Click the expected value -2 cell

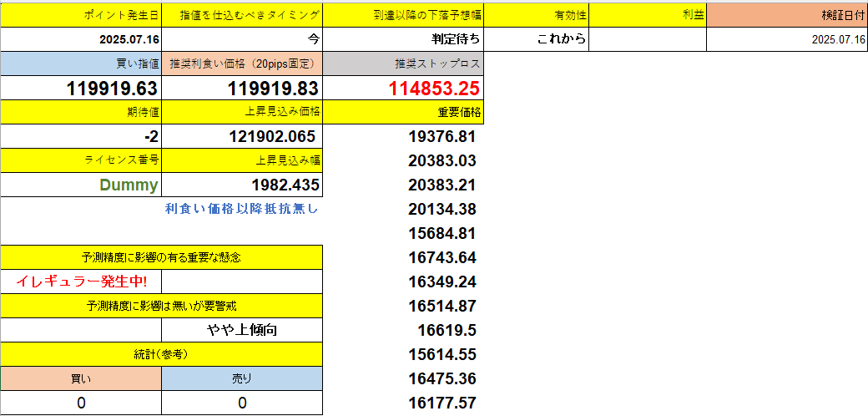tap(81, 136)
